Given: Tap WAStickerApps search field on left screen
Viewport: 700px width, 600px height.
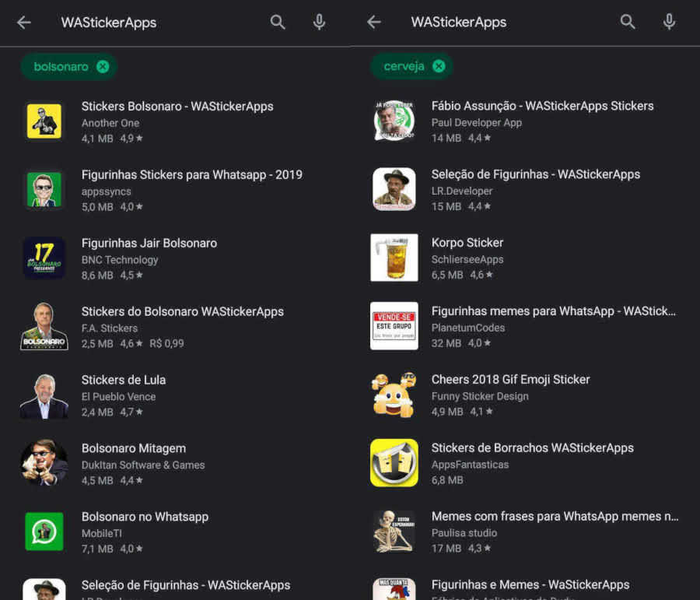Looking at the screenshot, I should pos(109,23).
